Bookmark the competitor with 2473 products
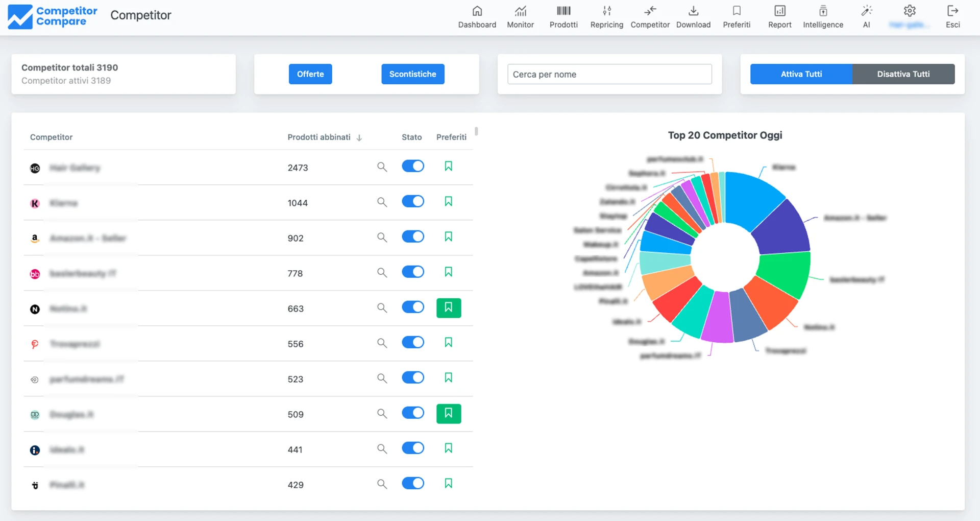Screen dimensions: 980x521 tap(448, 167)
